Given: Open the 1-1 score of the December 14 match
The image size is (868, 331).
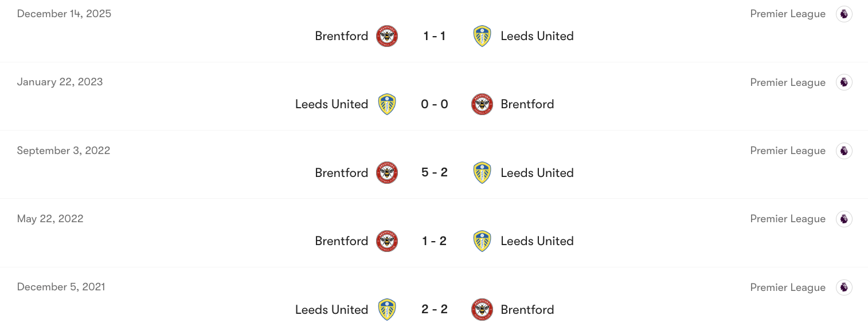Looking at the screenshot, I should 435,36.
